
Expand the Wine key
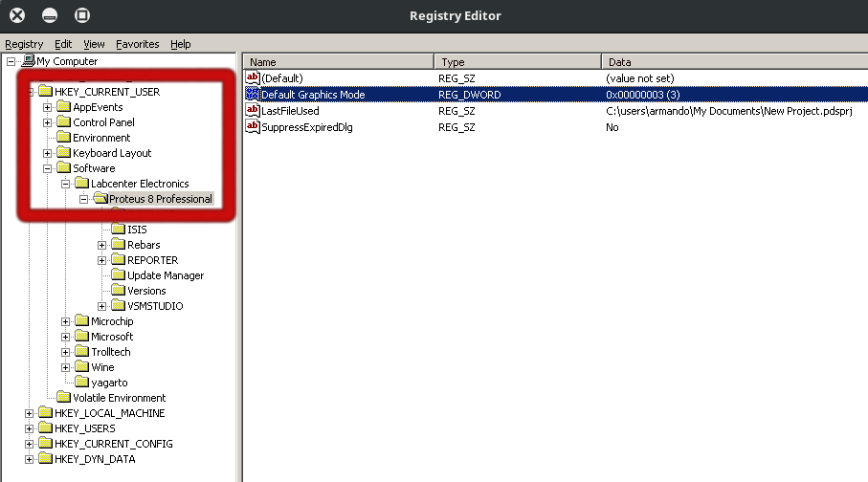click(x=65, y=367)
